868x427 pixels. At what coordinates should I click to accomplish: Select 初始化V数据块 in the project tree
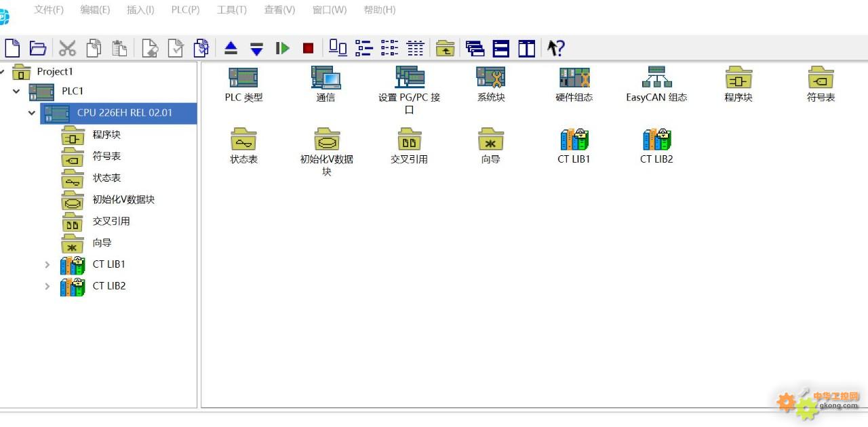coord(123,199)
